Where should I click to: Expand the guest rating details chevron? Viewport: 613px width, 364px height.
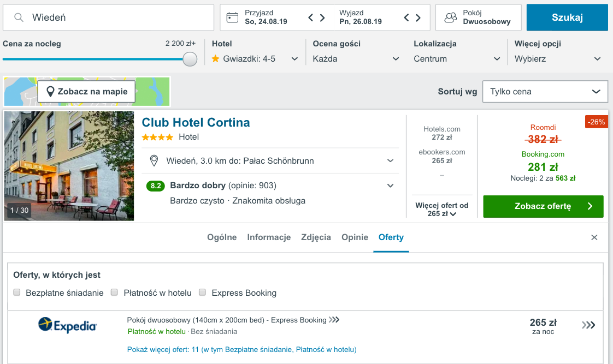[390, 186]
